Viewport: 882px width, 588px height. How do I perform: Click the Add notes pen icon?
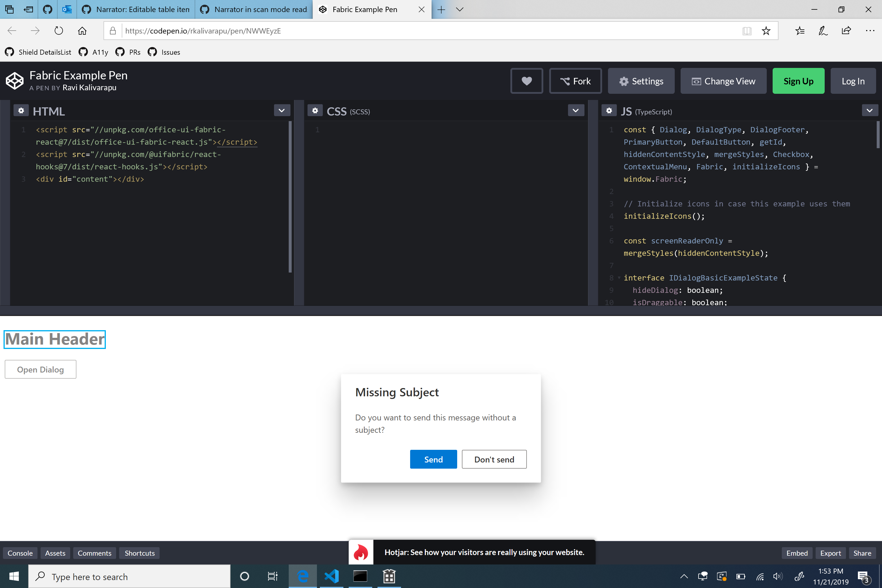click(823, 31)
